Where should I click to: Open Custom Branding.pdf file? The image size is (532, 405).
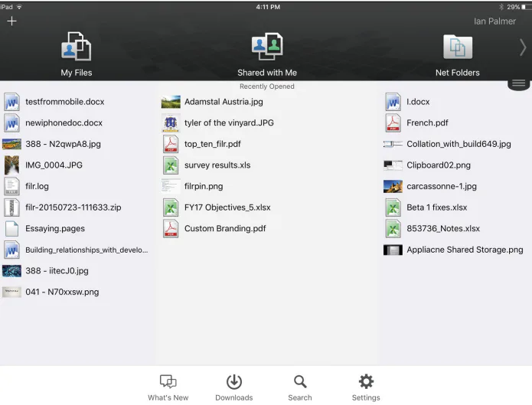pos(225,228)
